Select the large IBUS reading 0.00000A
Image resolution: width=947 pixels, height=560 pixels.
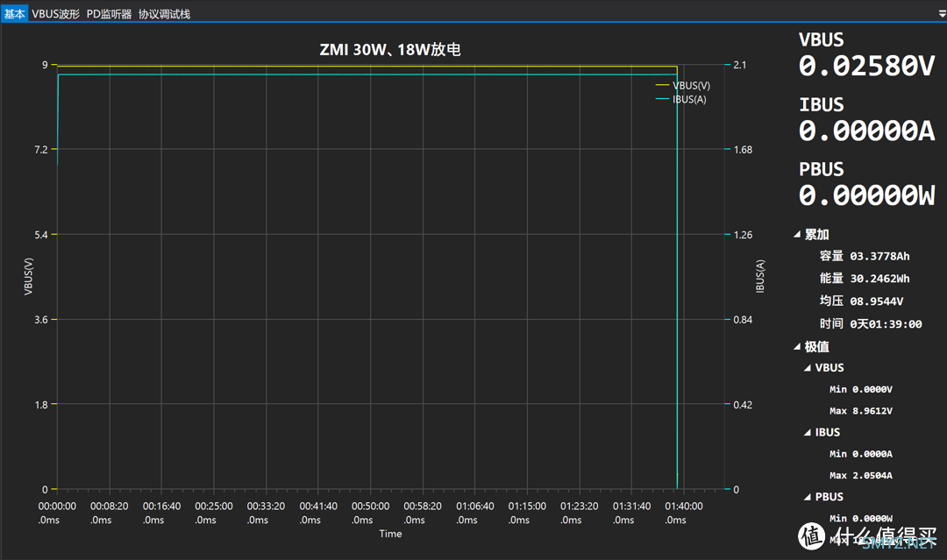click(866, 131)
